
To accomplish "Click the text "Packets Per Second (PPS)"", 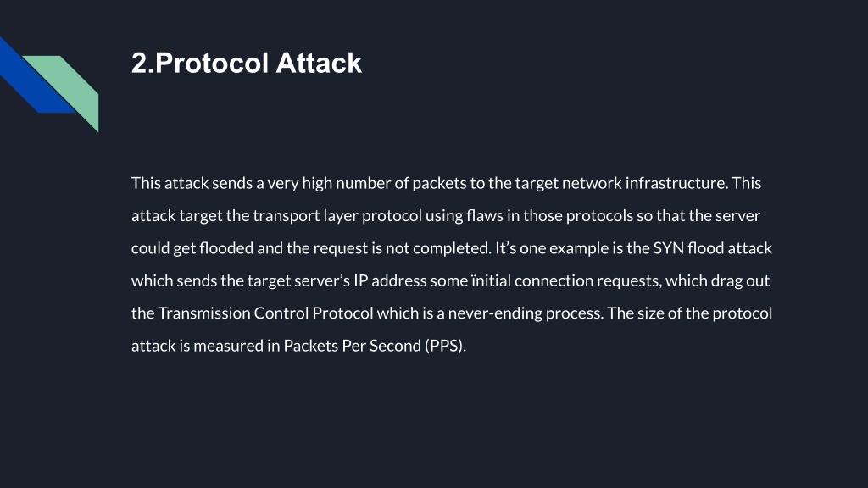I will click(374, 346).
